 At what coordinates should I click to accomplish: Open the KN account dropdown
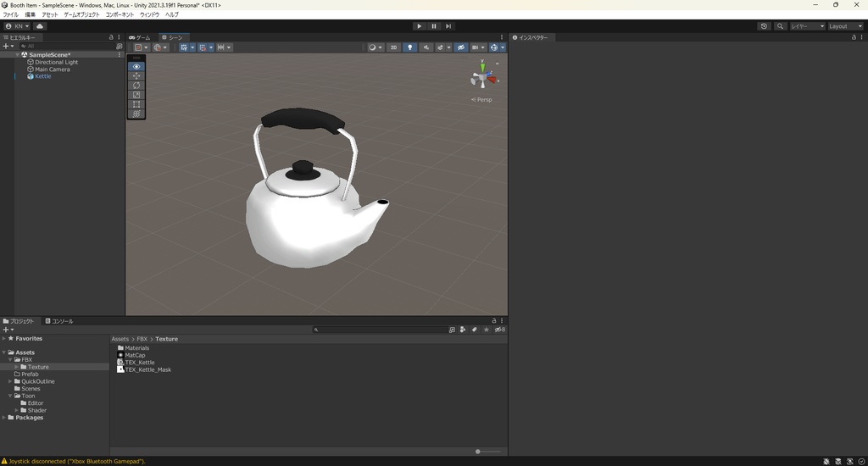pos(17,26)
